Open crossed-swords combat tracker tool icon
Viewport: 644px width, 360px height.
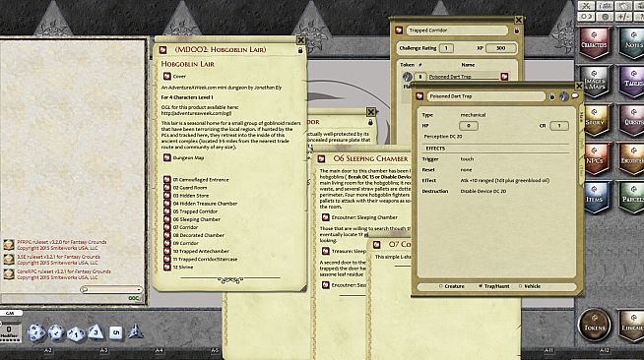tap(587, 6)
